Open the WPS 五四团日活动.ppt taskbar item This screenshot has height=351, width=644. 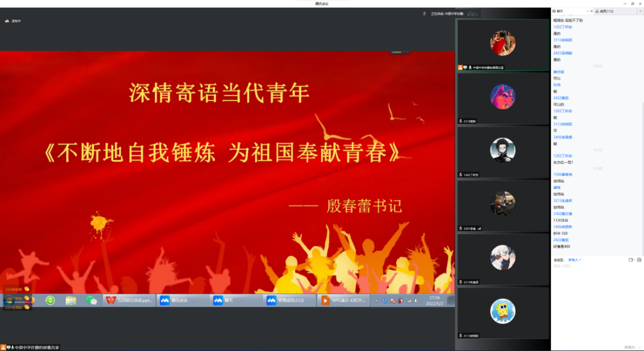click(130, 300)
